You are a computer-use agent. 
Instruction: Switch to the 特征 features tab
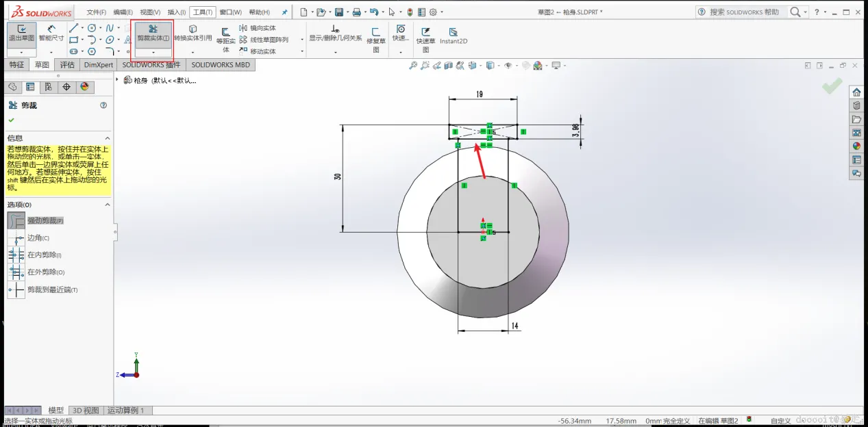point(16,65)
